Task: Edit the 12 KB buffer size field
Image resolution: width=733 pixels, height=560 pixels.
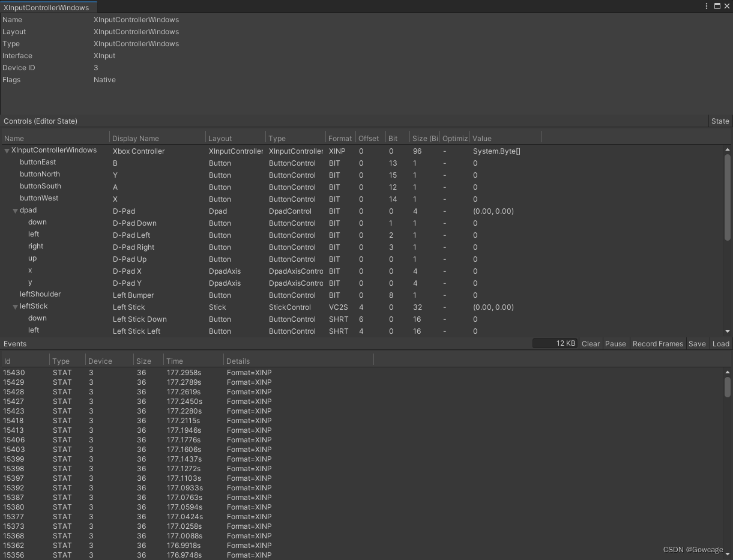Action: (x=555, y=343)
